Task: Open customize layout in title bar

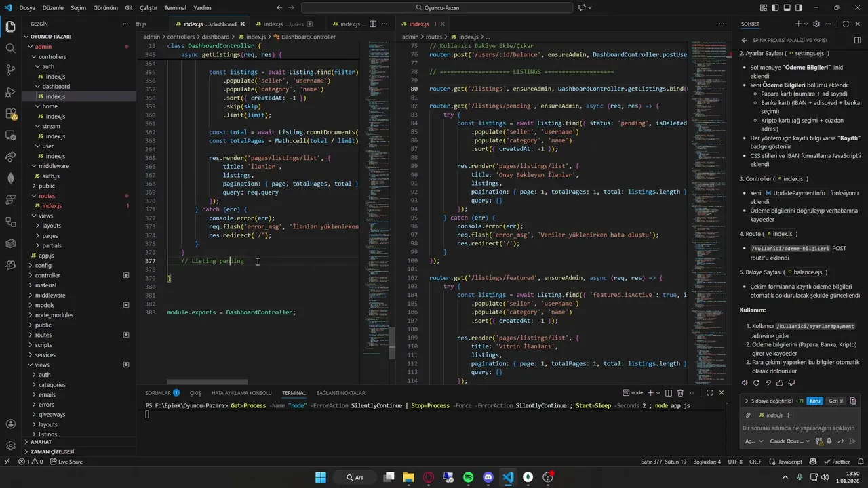Action: pos(764,7)
